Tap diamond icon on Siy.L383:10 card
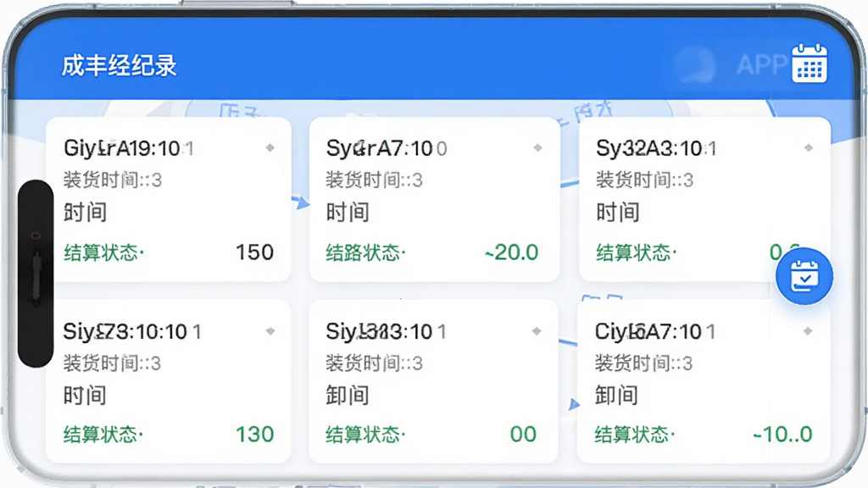The width and height of the screenshot is (868, 488). 537,331
